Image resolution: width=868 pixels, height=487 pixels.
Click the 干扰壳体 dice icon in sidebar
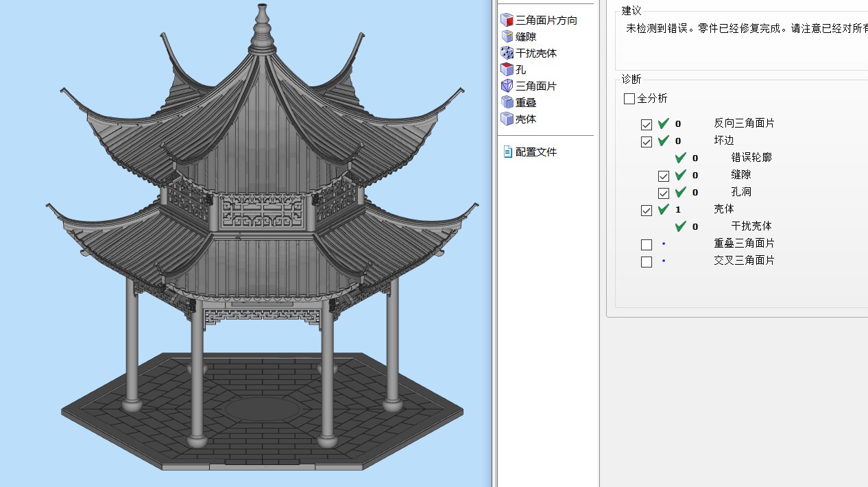(507, 53)
